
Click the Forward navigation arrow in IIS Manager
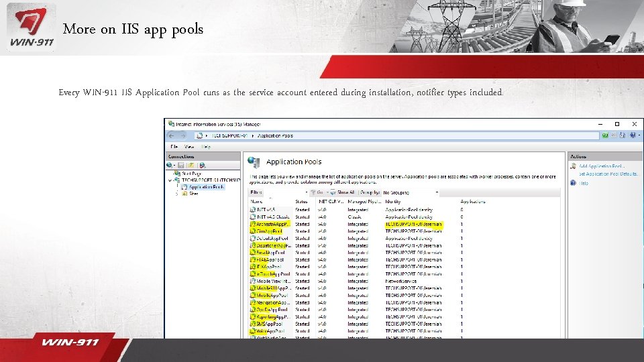point(183,135)
